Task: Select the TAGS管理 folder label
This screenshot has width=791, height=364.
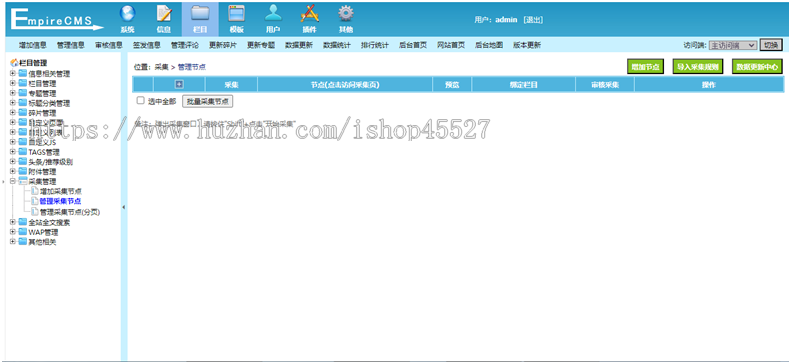Action: (44, 152)
